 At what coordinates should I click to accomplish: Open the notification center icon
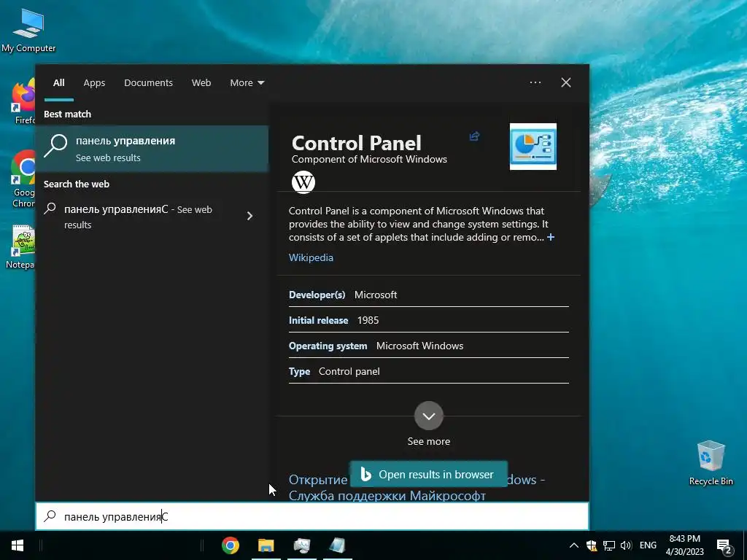[x=724, y=547]
